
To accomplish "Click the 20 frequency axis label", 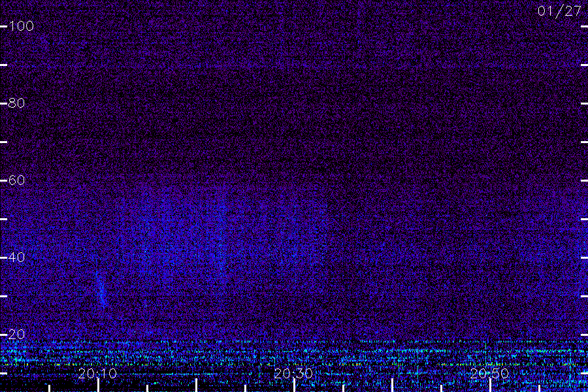I will [16, 335].
